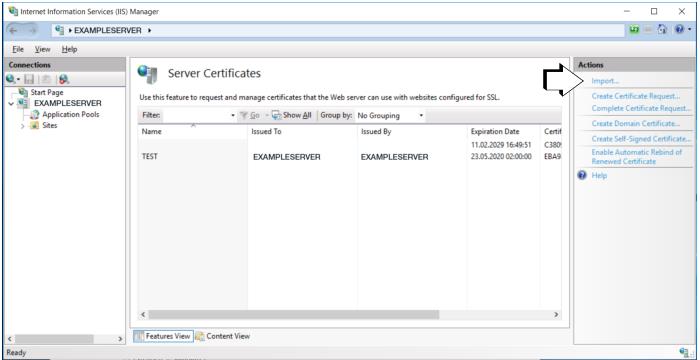This screenshot has height=360, width=700.
Task: Open the File menu
Action: pyautogui.click(x=18, y=49)
